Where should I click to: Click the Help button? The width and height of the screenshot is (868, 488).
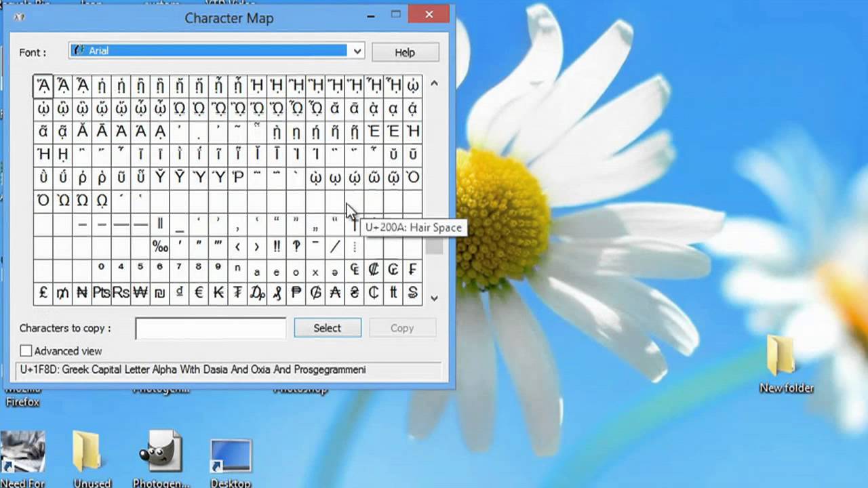click(405, 52)
